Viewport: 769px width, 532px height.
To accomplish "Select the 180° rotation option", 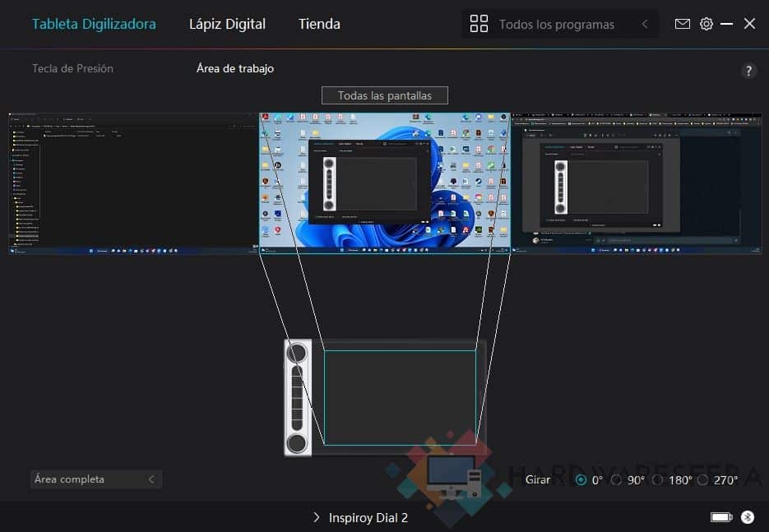I will [x=657, y=480].
